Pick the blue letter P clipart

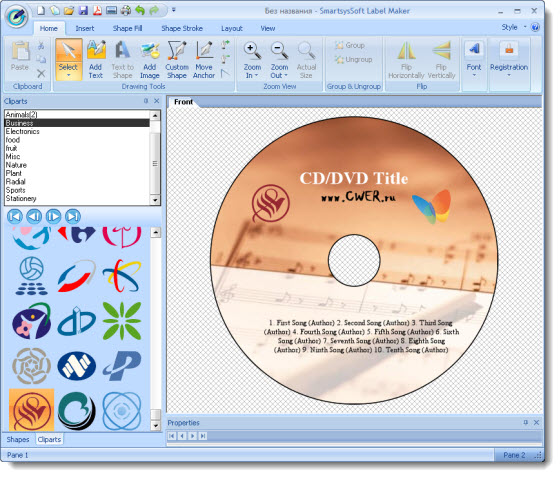[122, 366]
